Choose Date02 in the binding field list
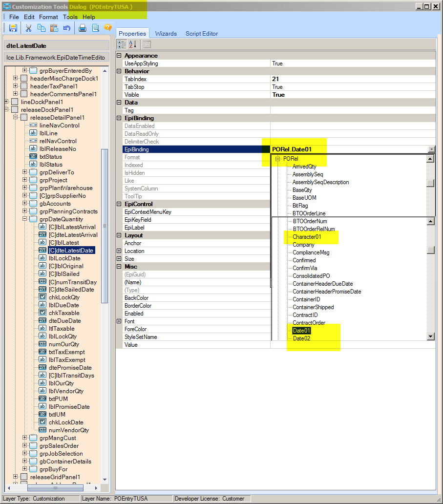443x504 pixels. pos(301,338)
